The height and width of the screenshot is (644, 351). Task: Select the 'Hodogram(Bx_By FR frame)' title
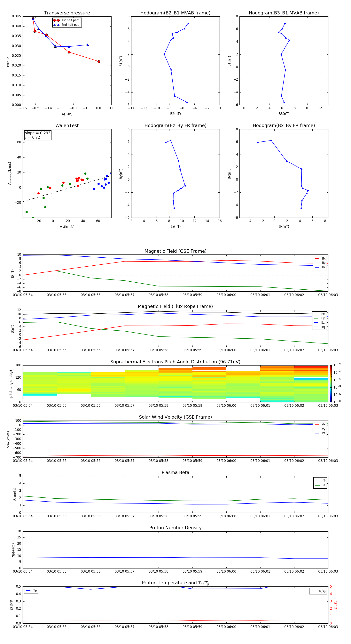click(284, 125)
